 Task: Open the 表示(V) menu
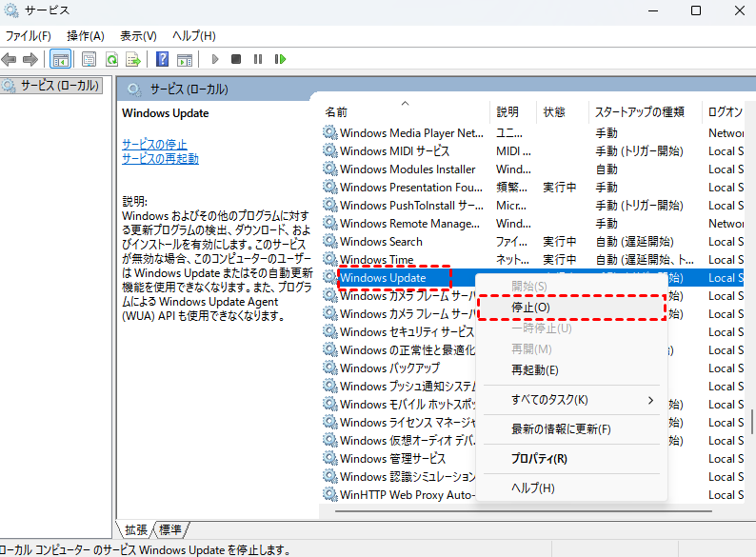tap(138, 36)
